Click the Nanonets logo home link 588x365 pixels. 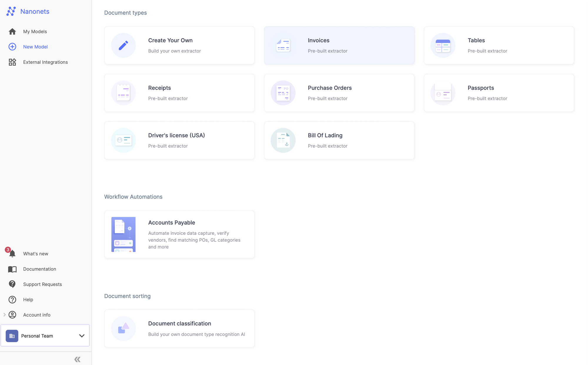29,11
